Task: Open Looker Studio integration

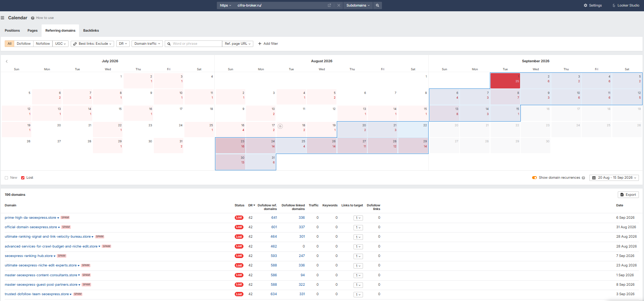Action: [626, 5]
